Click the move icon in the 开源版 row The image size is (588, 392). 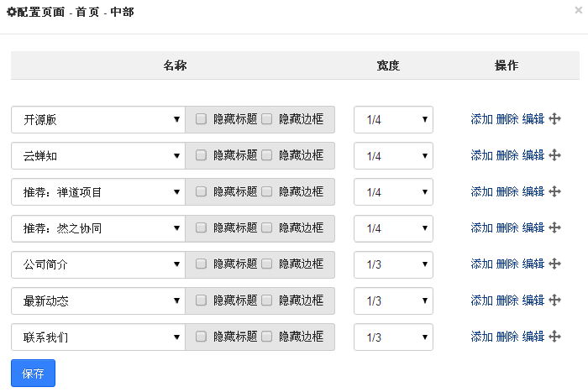[x=554, y=119]
